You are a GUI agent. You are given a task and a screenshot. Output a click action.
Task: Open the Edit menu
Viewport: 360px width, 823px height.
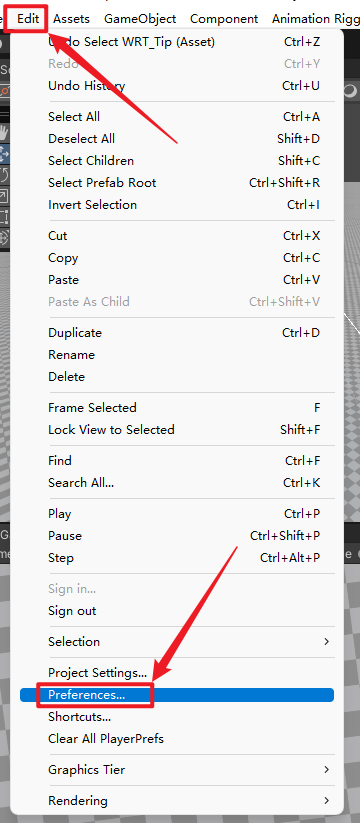pos(28,19)
